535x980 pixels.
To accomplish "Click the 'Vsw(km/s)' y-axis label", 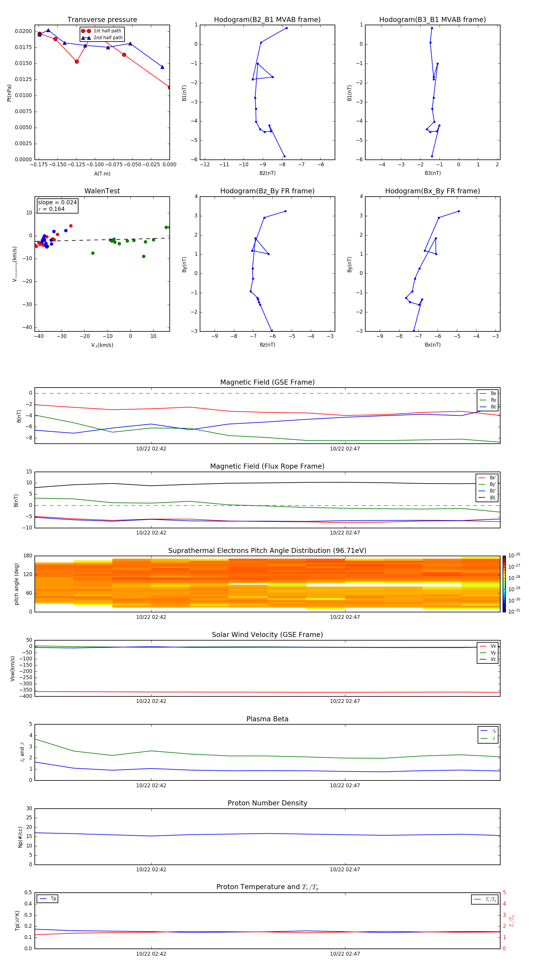I will pyautogui.click(x=12, y=668).
